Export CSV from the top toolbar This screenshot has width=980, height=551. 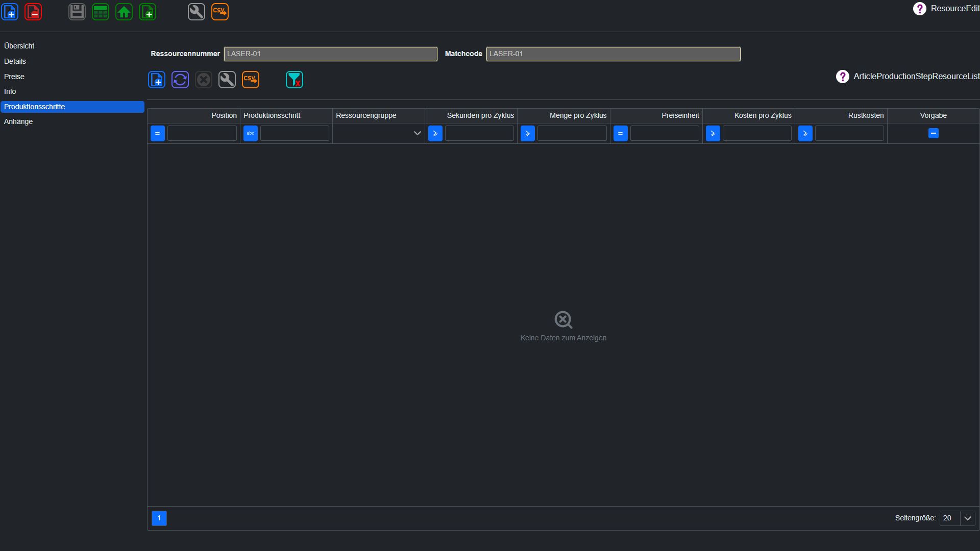coord(220,12)
